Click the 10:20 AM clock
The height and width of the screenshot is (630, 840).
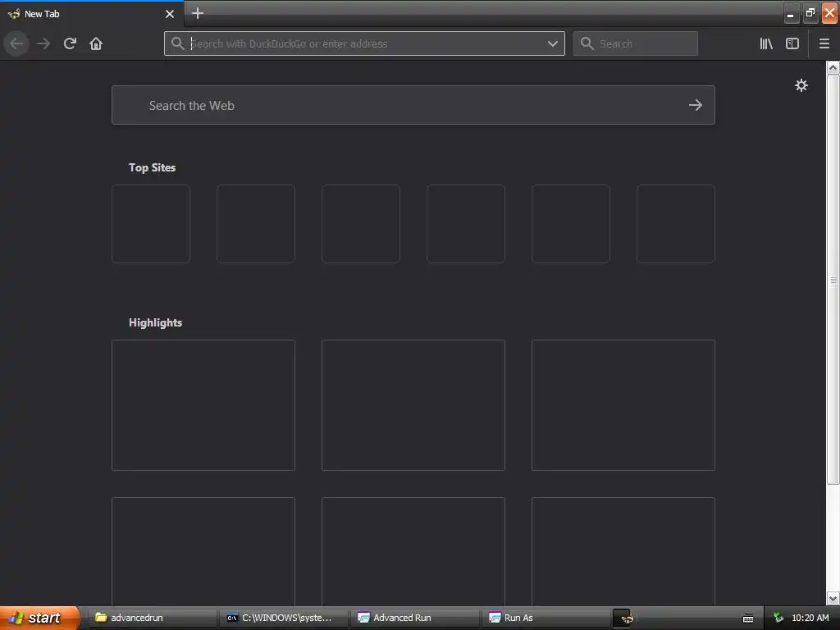[x=810, y=619]
